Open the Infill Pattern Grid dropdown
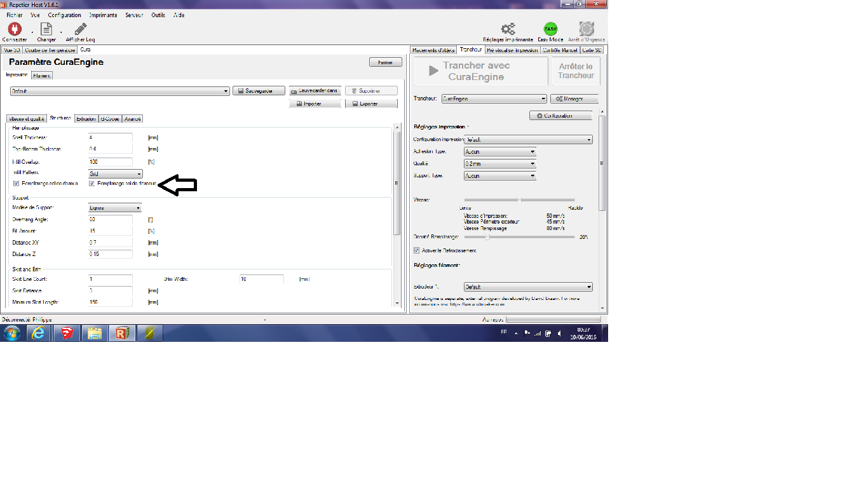Screen dimensions: 868x488 point(115,173)
